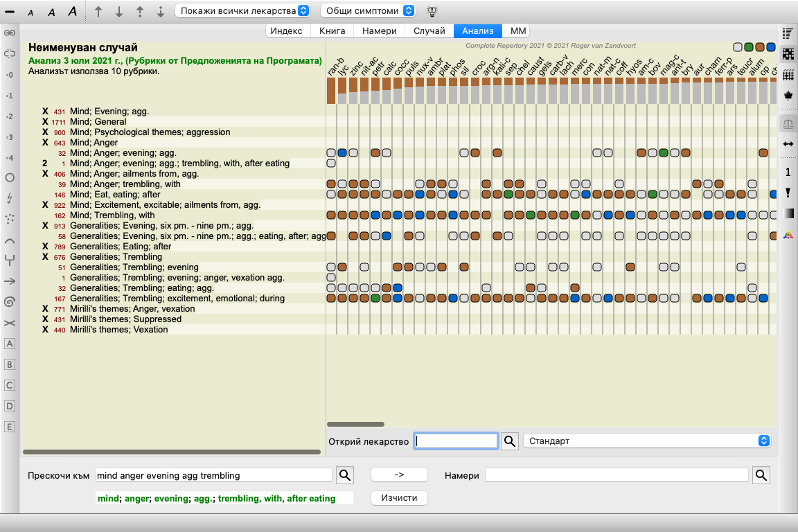Open the 'Покажи всички лекарства' dropdown
Image resolution: width=798 pixels, height=532 pixels.
coord(242,11)
